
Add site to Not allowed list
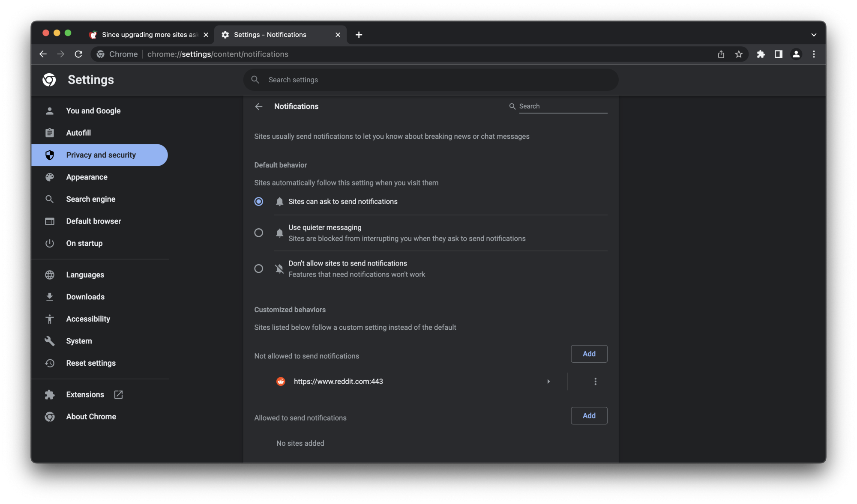coord(589,354)
